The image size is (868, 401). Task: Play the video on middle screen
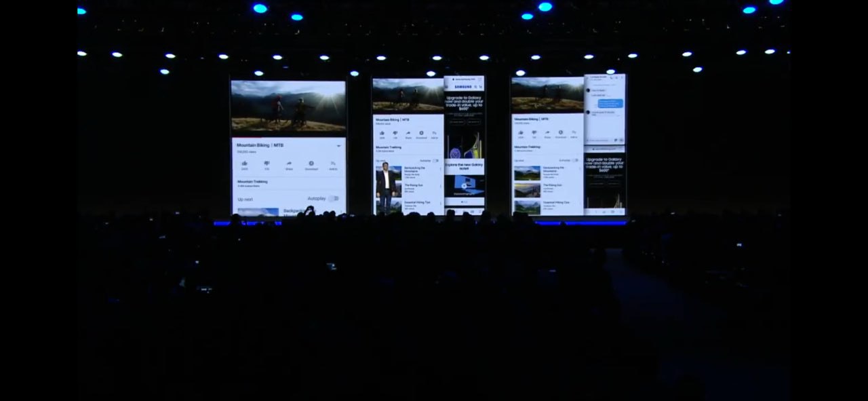click(x=408, y=96)
